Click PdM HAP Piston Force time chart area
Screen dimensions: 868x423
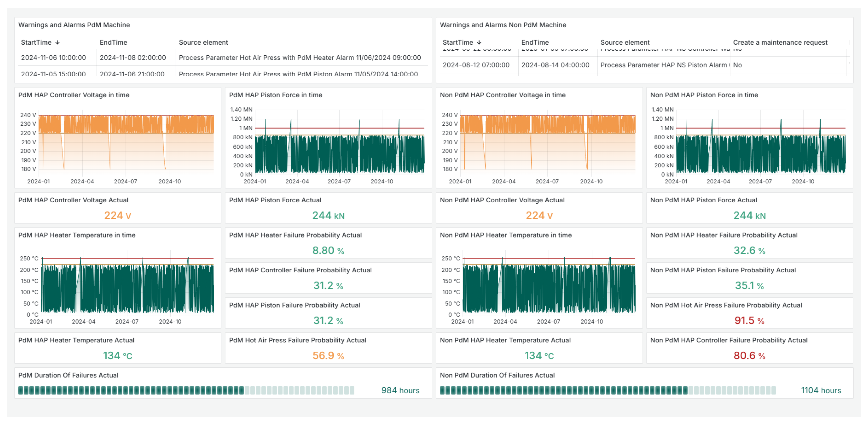point(339,149)
